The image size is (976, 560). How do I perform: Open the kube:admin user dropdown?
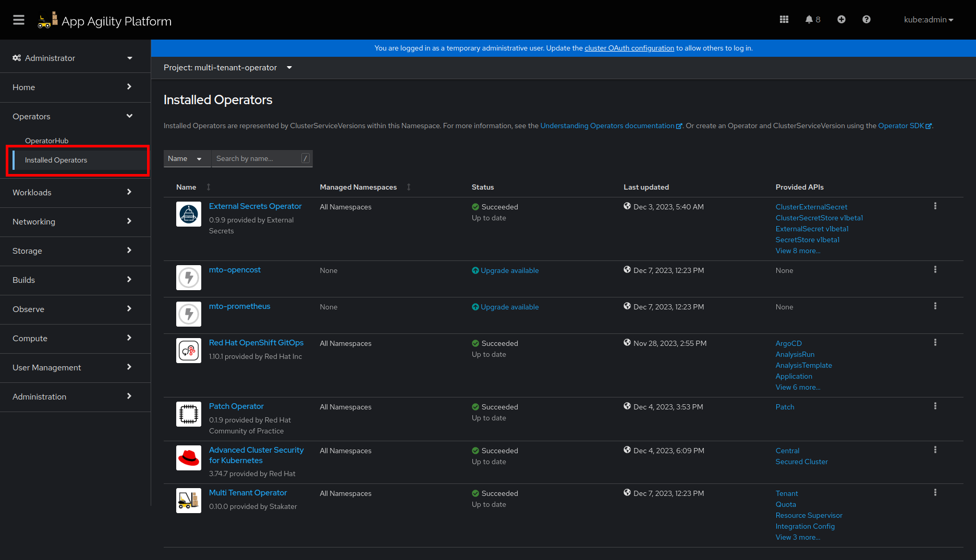coord(928,20)
